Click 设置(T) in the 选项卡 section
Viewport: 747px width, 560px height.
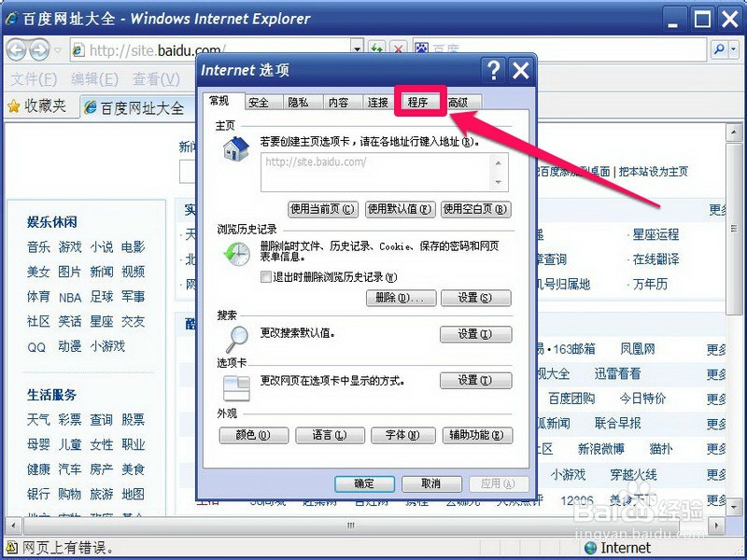pyautogui.click(x=476, y=381)
